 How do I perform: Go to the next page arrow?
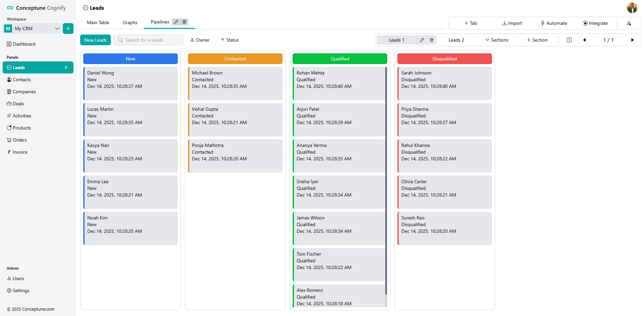(x=632, y=40)
